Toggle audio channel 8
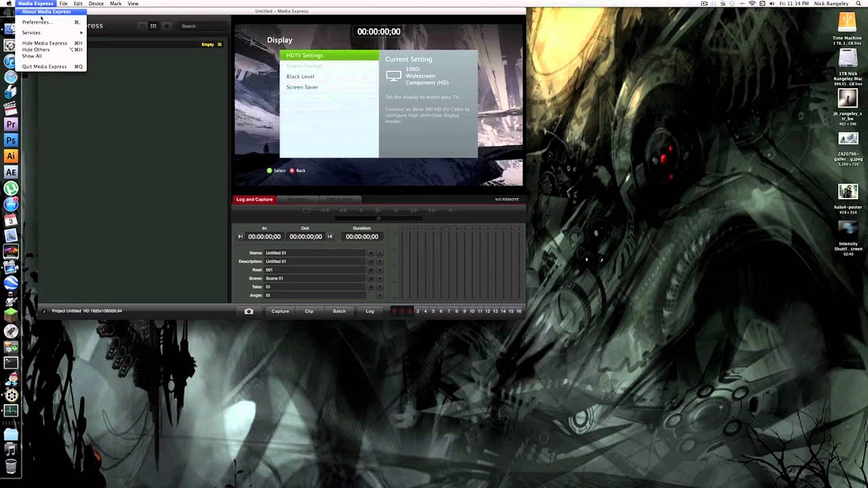This screenshot has height=488, width=868. coord(456,311)
